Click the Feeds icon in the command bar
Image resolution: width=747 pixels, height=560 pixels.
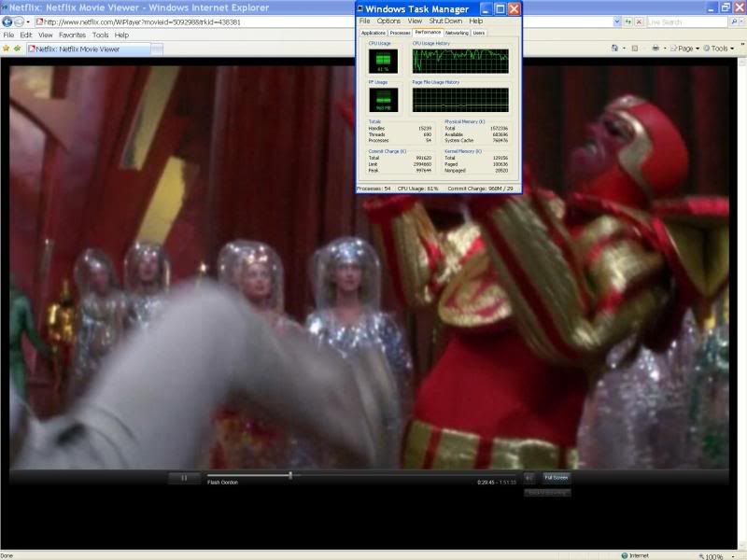point(635,49)
